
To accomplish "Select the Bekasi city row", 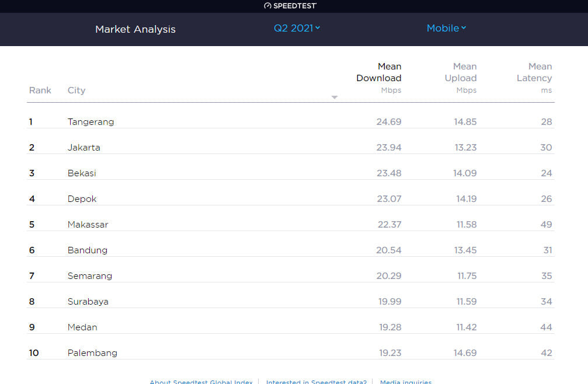I will [x=82, y=173].
